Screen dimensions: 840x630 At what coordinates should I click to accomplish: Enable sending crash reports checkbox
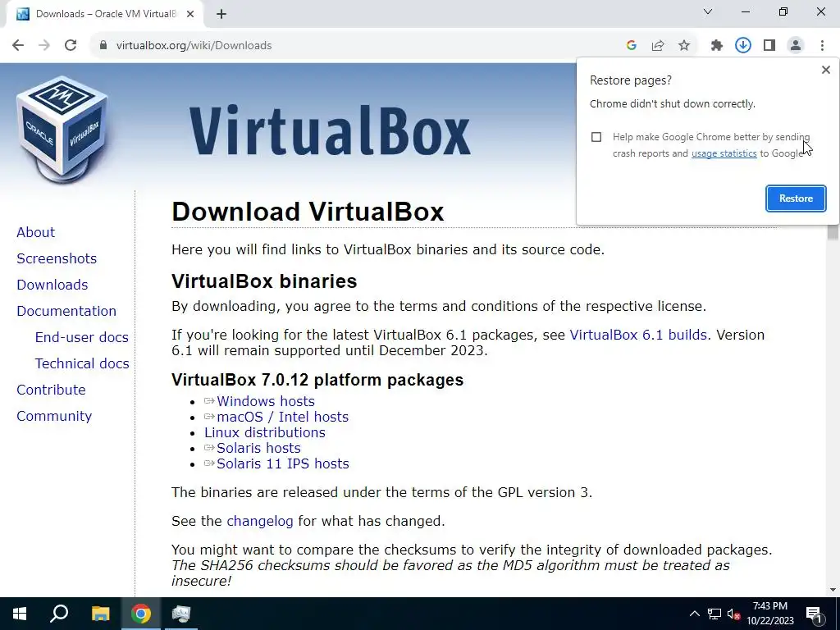click(x=596, y=137)
